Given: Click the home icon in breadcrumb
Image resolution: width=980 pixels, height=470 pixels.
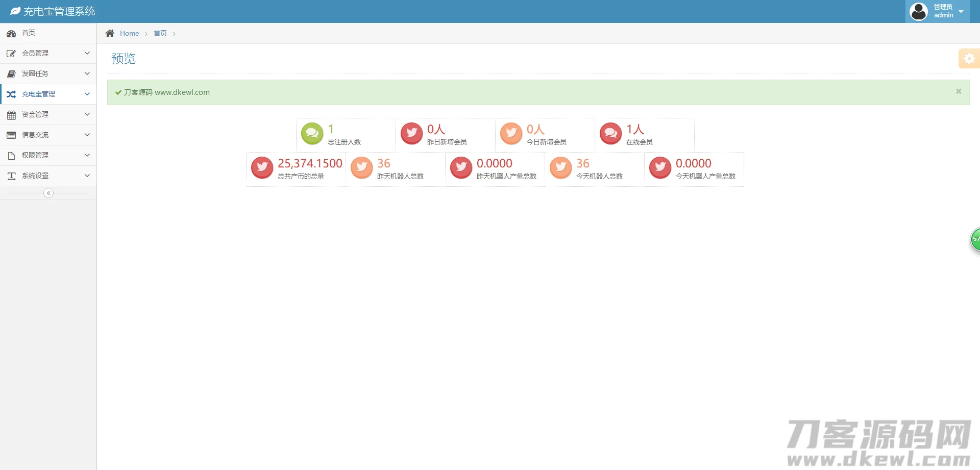Looking at the screenshot, I should point(110,33).
